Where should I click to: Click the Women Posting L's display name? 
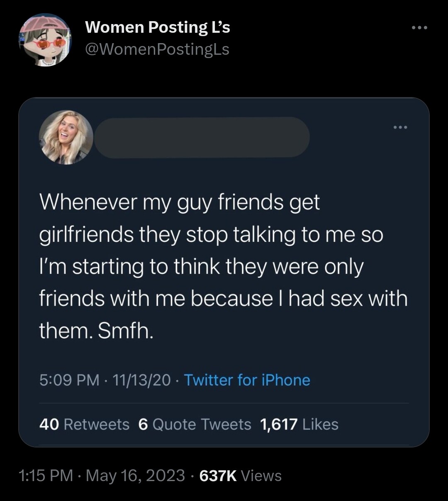tap(157, 27)
